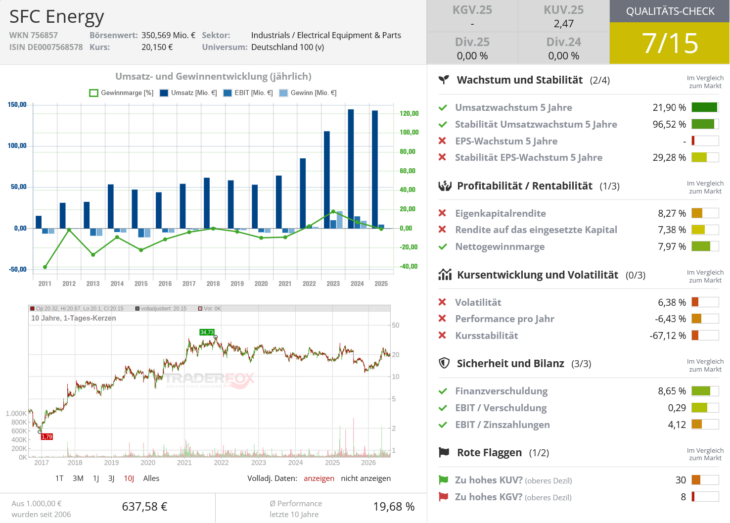Toggle the Gewinnmarge [%] legend entry
Image resolution: width=730 pixels, height=523 pixels.
pos(121,93)
